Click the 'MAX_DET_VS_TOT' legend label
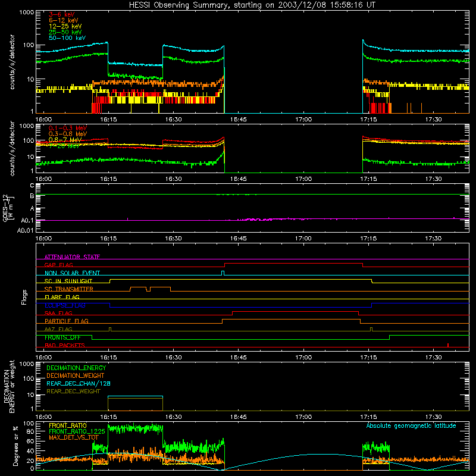 (x=74, y=437)
